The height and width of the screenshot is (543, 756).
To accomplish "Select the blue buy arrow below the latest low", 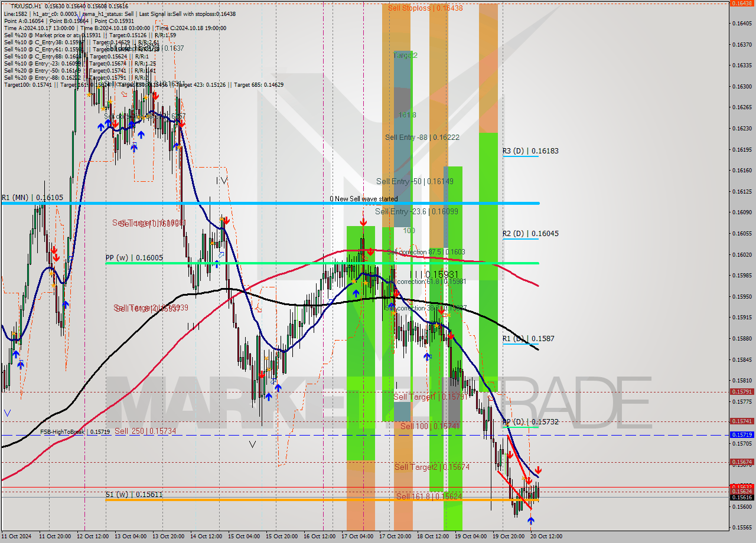I will (x=531, y=521).
